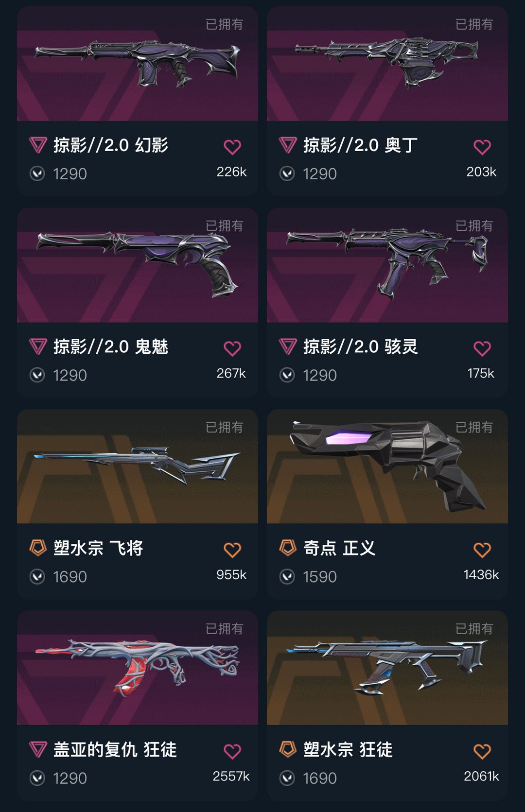Click 已拥有 label on 掠影//2.0 鬼魅 card
The width and height of the screenshot is (525, 812).
coord(224,226)
